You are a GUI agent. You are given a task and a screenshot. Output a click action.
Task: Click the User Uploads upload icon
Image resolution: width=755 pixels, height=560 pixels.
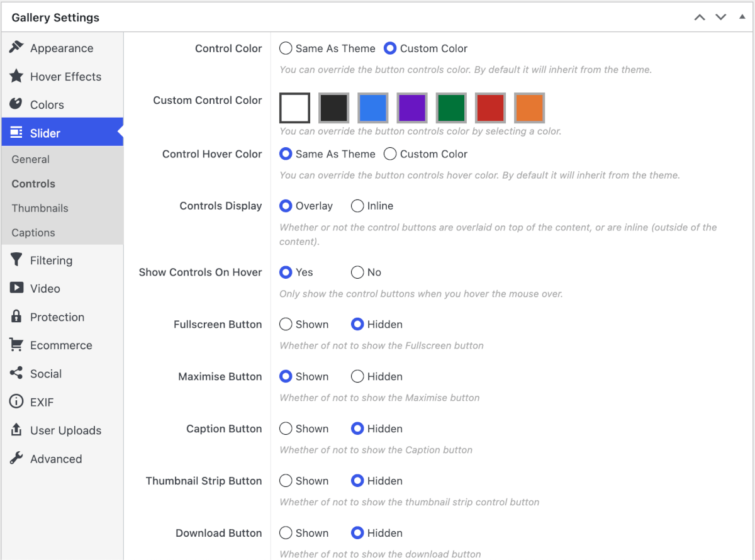[16, 430]
